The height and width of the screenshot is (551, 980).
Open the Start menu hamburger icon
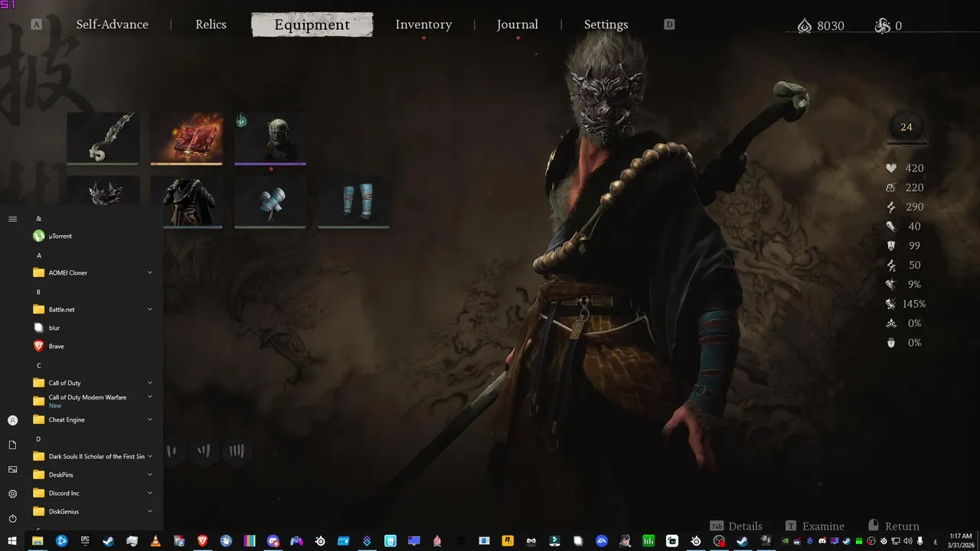(12, 219)
